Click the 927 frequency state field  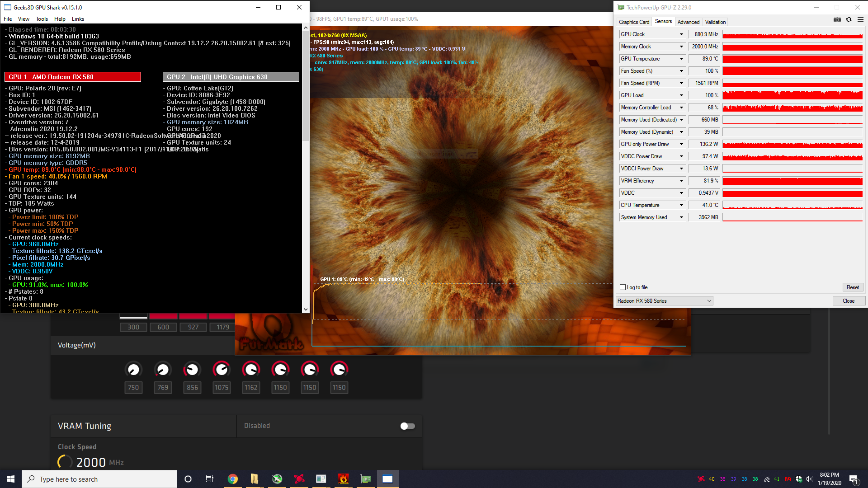tap(193, 327)
